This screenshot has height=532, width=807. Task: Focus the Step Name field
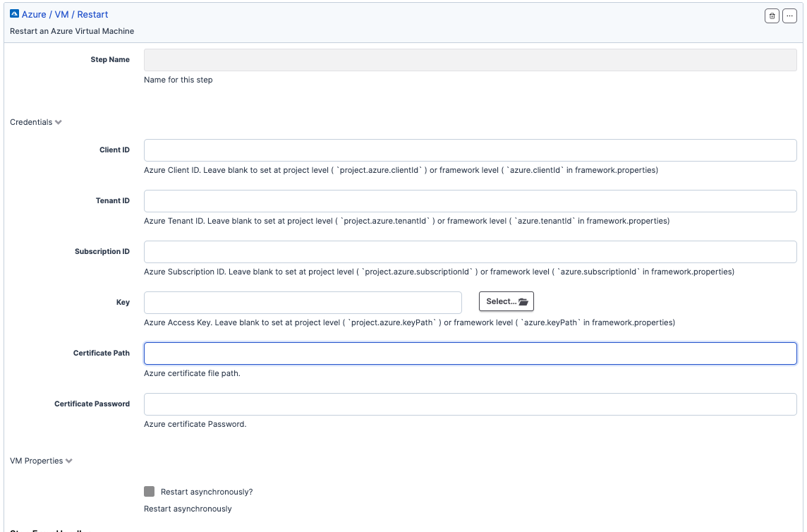point(470,60)
